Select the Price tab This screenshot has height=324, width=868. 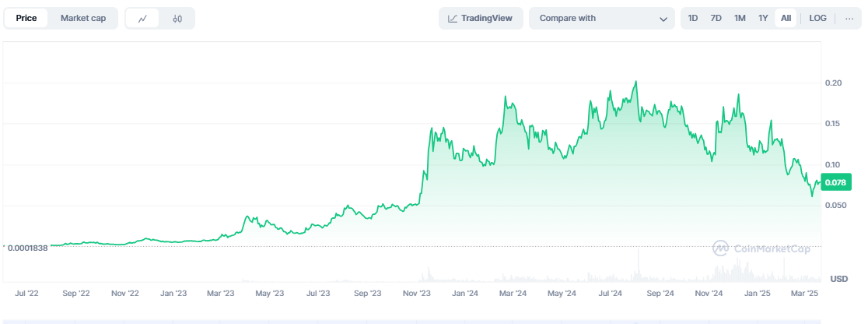click(x=26, y=18)
